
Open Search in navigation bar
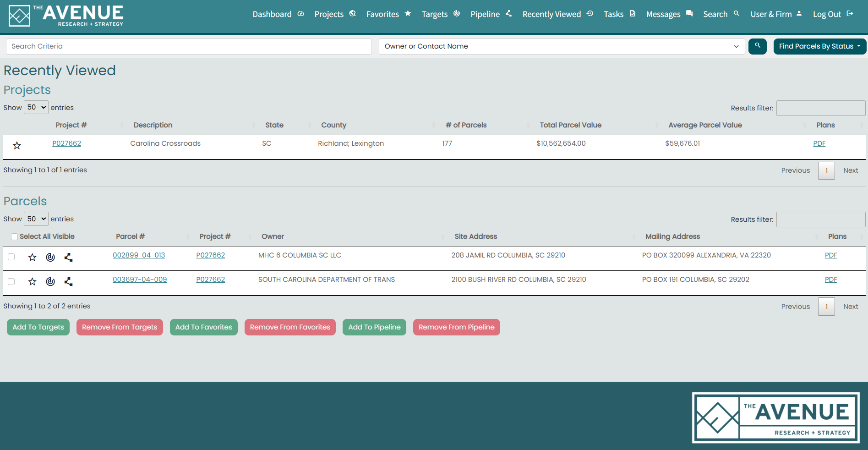(x=721, y=14)
